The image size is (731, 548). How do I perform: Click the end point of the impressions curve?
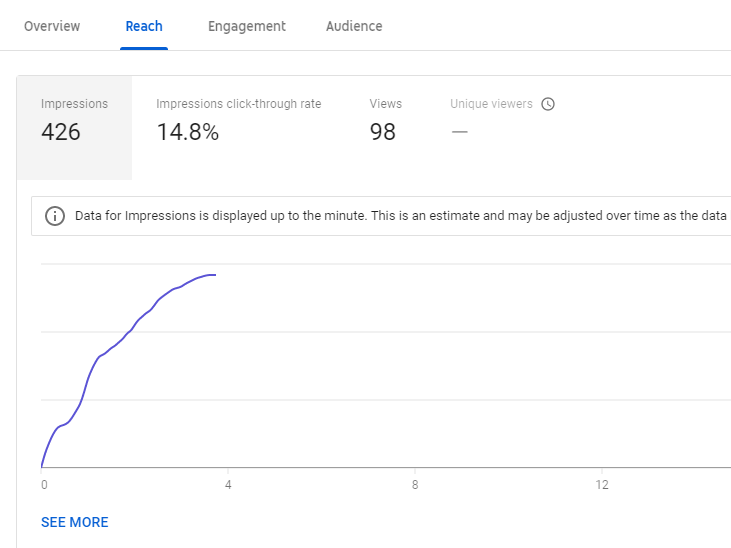point(215,274)
